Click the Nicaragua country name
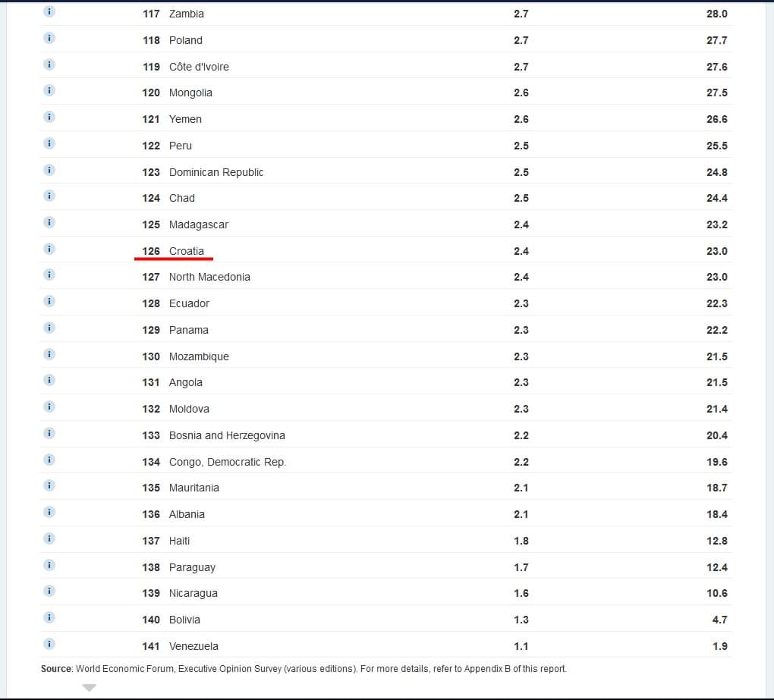 [x=193, y=593]
